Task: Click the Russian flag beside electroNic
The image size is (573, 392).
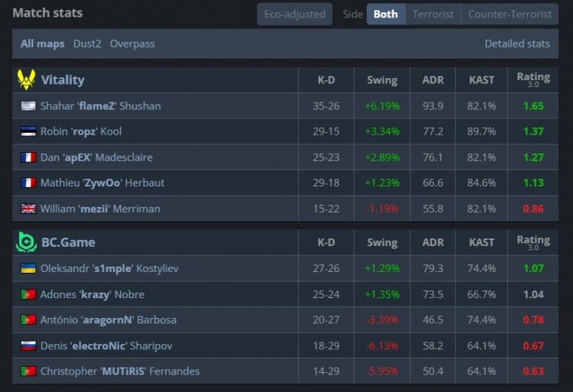Action: pyautogui.click(x=28, y=345)
